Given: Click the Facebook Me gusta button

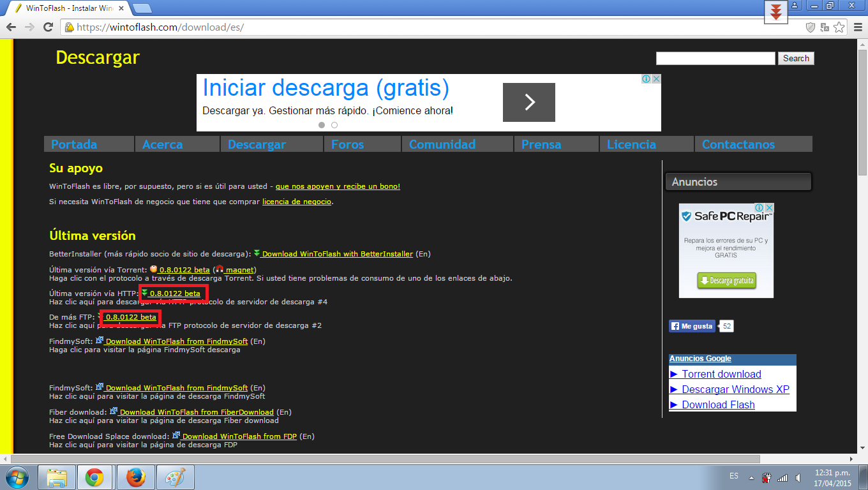Looking at the screenshot, I should click(692, 326).
